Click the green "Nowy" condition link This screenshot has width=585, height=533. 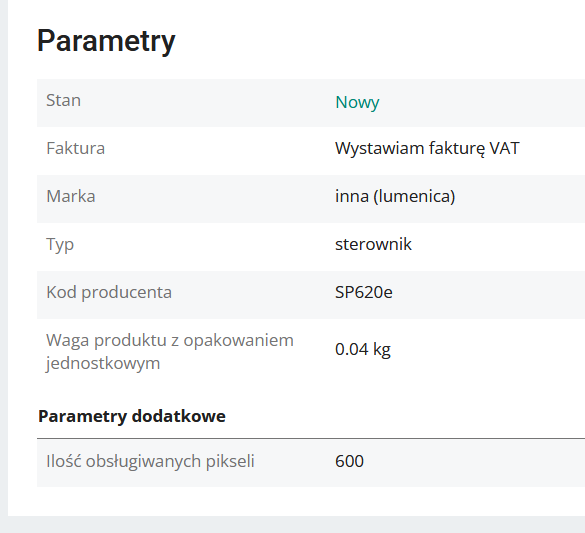pos(357,102)
